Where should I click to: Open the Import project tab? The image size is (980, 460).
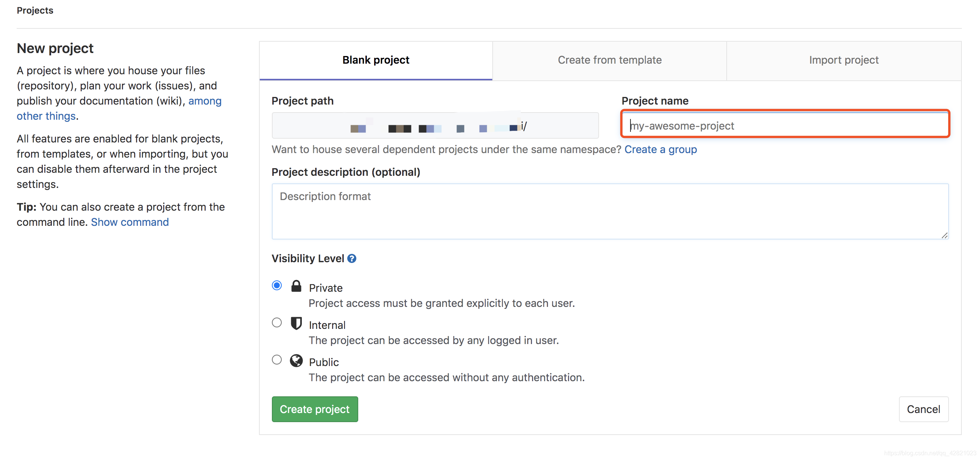click(x=844, y=60)
